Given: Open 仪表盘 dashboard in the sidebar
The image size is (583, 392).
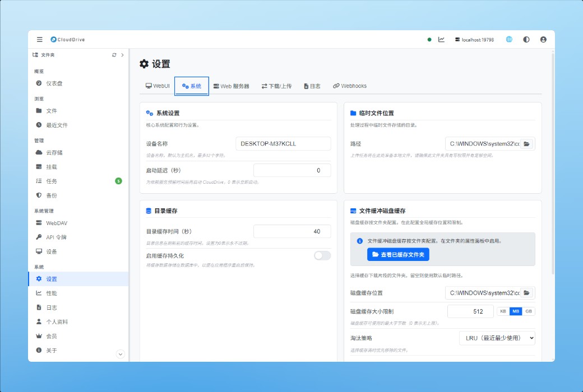Looking at the screenshot, I should pos(78,83).
